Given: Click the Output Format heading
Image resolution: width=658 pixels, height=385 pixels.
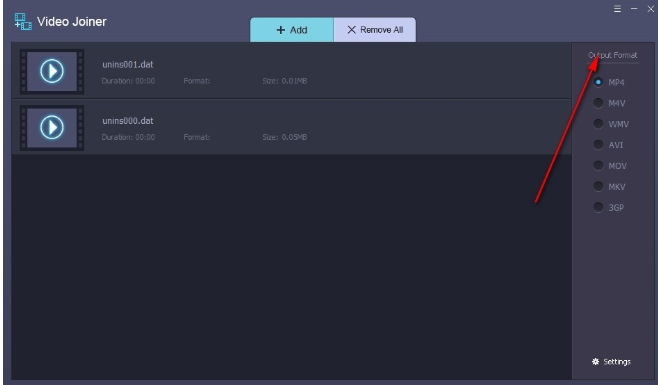Looking at the screenshot, I should (x=613, y=55).
